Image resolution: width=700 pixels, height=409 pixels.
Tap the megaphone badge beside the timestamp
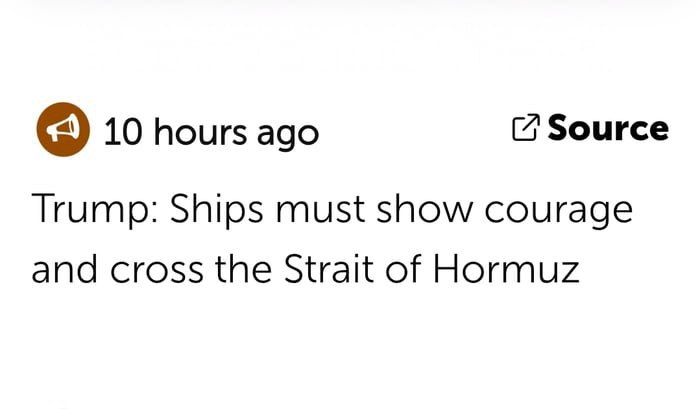click(x=63, y=131)
